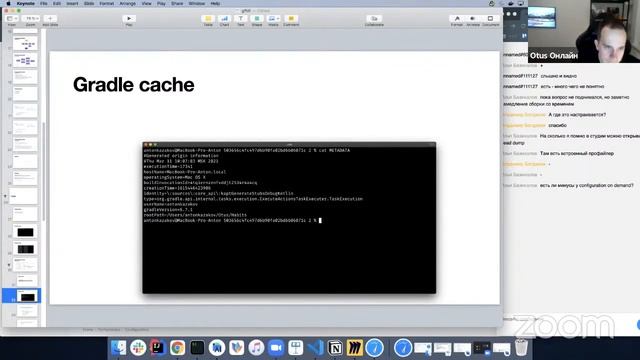Open Visual Studio Code from the Dock
The height and width of the screenshot is (360, 640).
[x=315, y=348]
